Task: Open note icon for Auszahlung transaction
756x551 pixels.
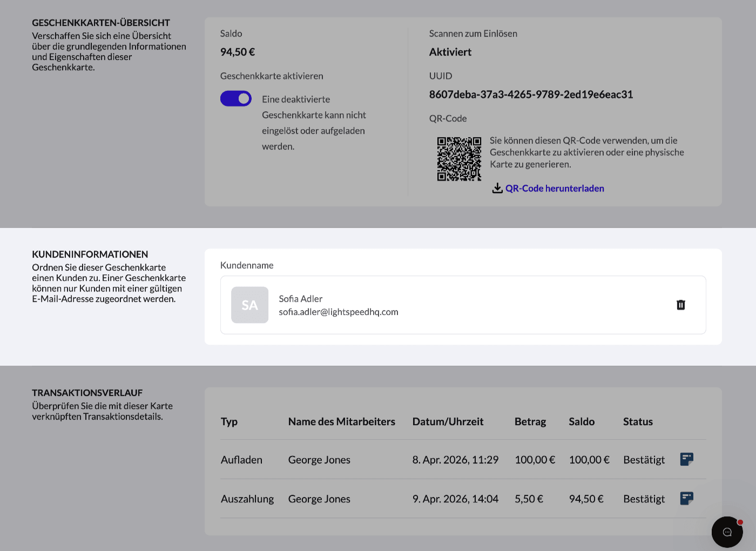Action: coord(687,498)
